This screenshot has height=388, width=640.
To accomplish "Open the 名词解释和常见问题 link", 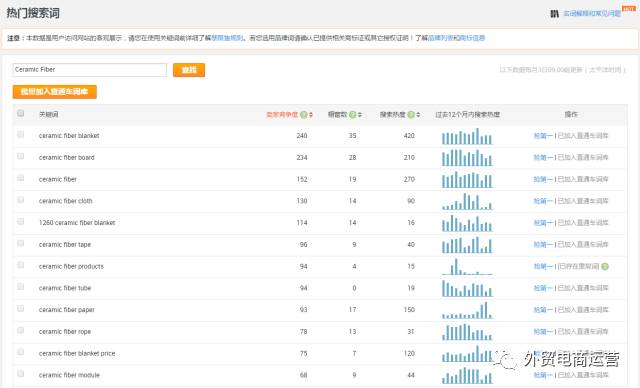I will click(x=592, y=14).
